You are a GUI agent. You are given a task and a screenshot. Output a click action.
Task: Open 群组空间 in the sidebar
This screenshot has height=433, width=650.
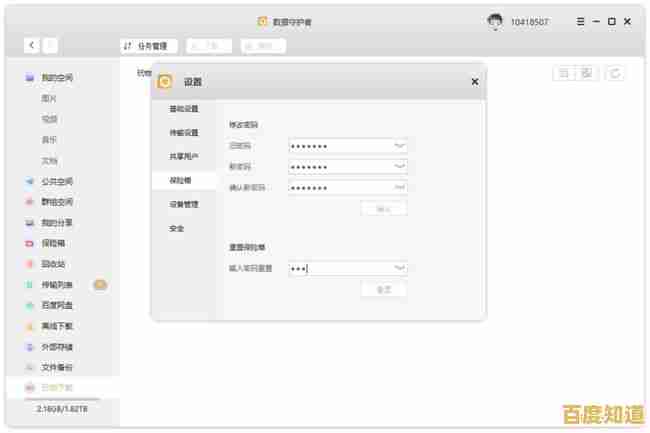[x=57, y=202]
